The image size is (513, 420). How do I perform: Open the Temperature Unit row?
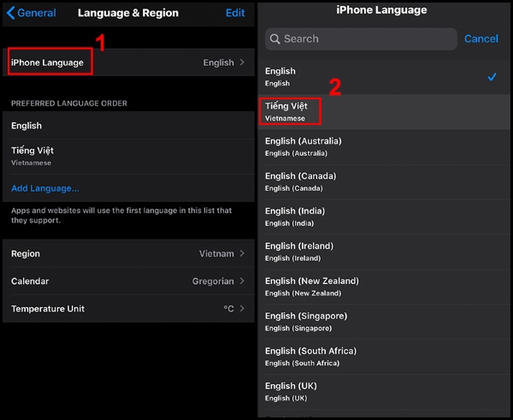128,309
